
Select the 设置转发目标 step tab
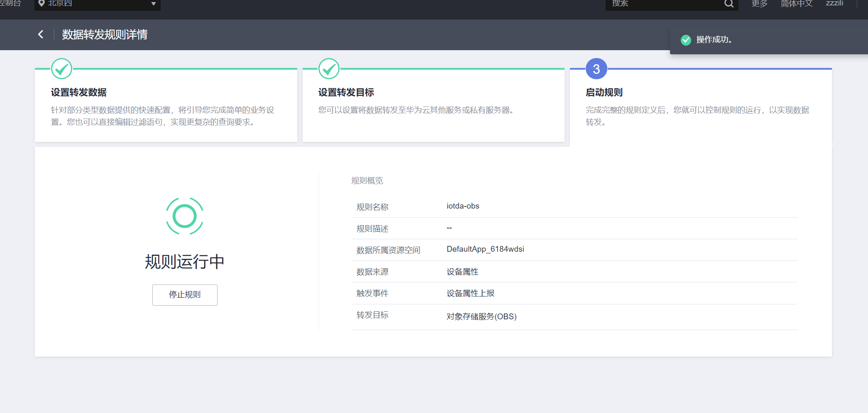click(x=433, y=105)
